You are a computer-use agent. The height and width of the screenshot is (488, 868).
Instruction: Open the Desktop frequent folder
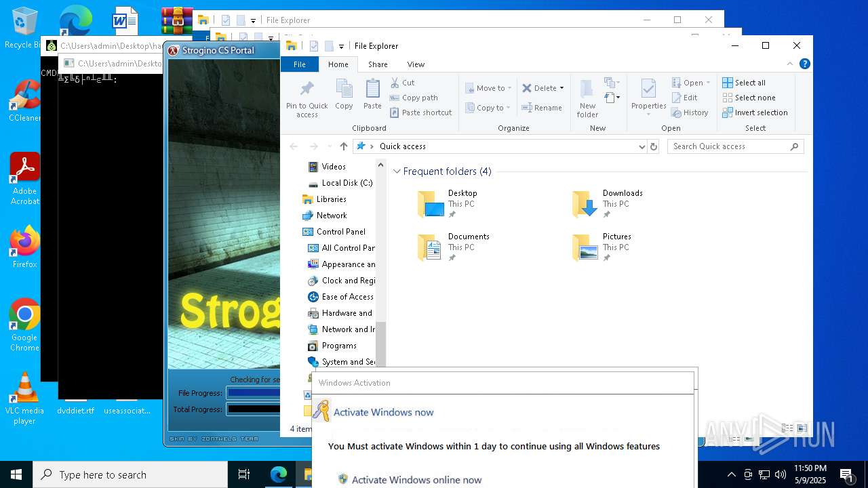click(448, 203)
